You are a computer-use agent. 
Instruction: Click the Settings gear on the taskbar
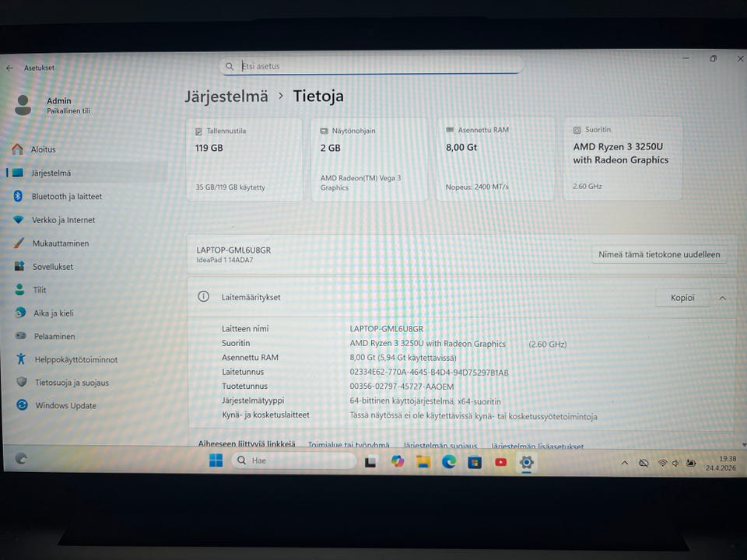527,462
